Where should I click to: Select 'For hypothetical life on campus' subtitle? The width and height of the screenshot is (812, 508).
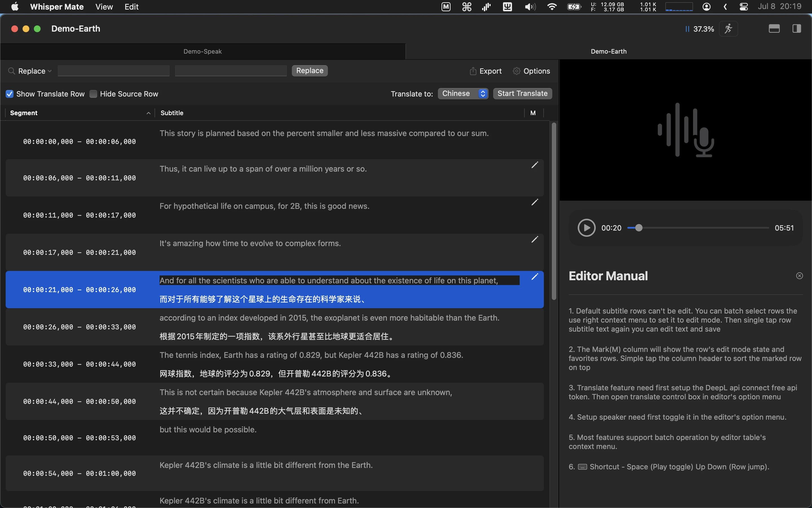(x=264, y=206)
